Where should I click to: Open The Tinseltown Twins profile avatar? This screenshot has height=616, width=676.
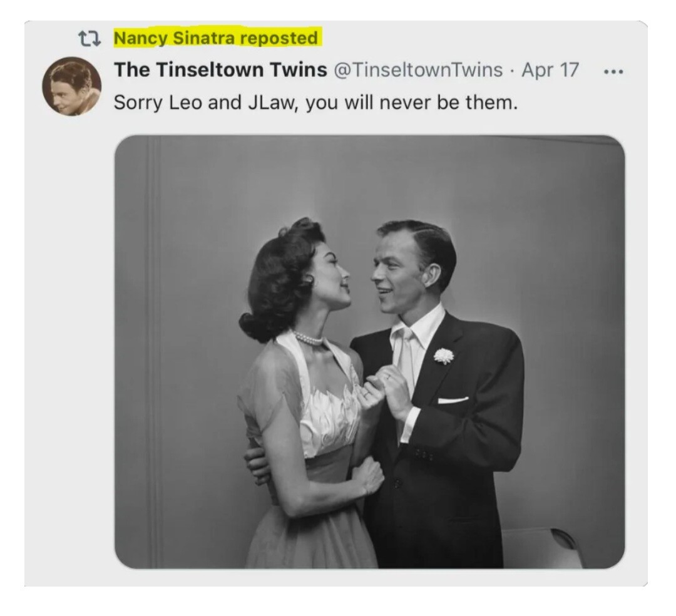(71, 86)
